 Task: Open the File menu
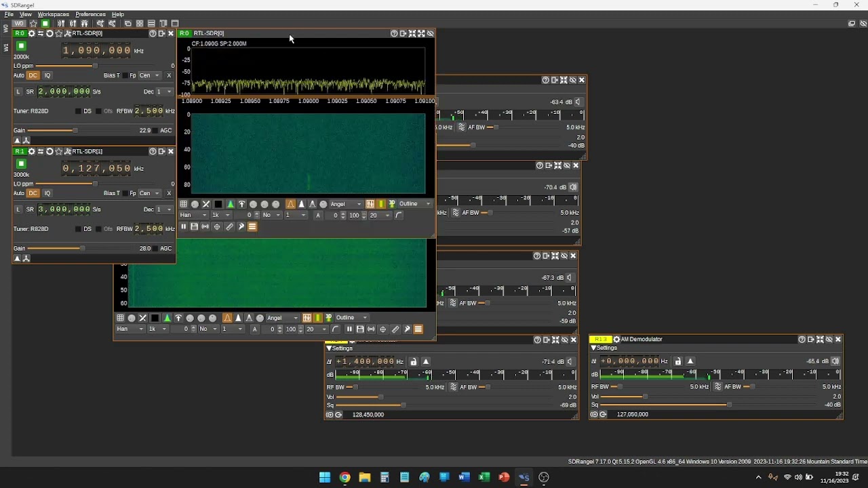click(9, 14)
